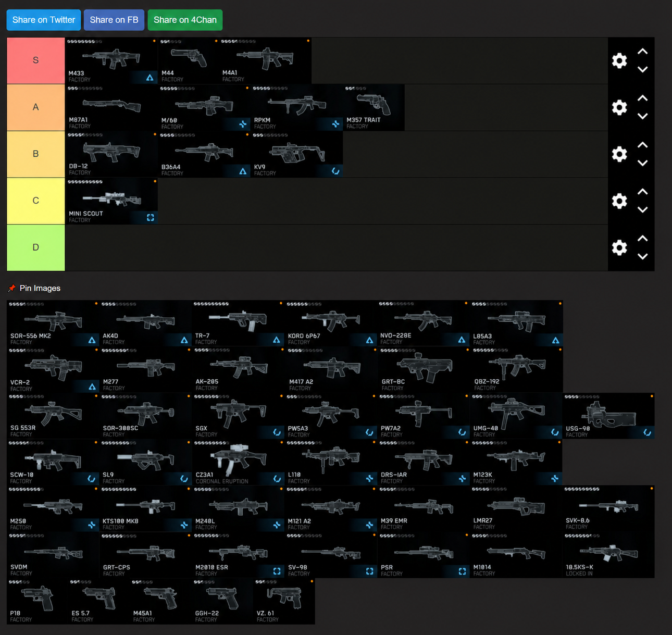Open settings gear for the C tier row
672x635 pixels.
(x=619, y=201)
